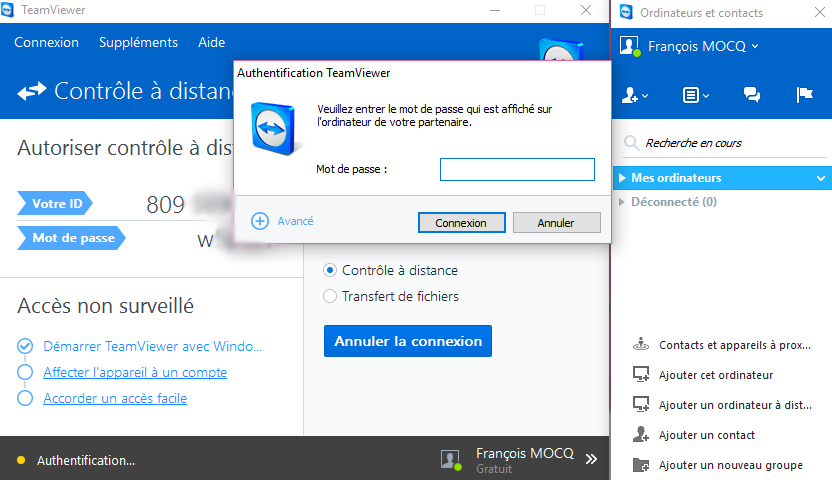Open the Aide menu

[x=211, y=42]
